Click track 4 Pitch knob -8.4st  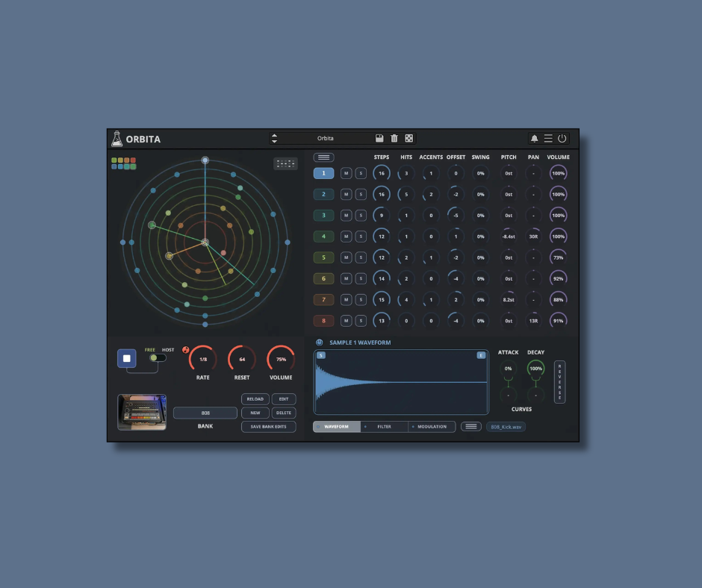(509, 237)
